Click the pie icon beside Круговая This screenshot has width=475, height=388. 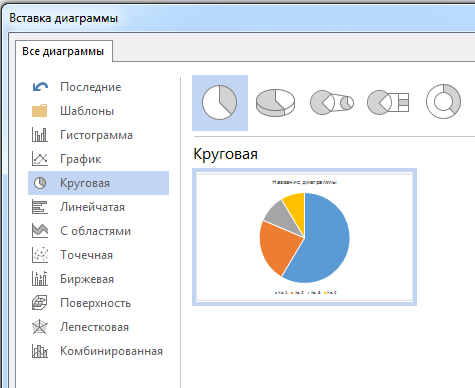[x=40, y=183]
